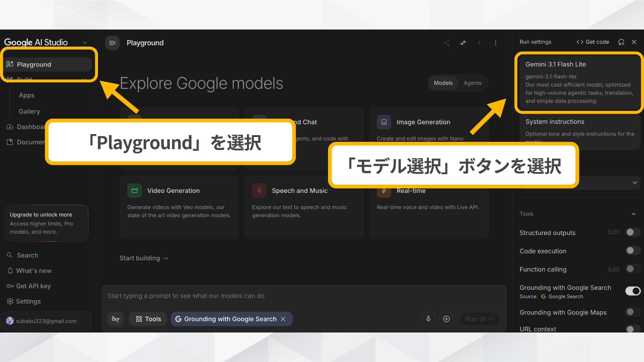
Task: Remove Grounding with Google Search chip
Action: 283,319
